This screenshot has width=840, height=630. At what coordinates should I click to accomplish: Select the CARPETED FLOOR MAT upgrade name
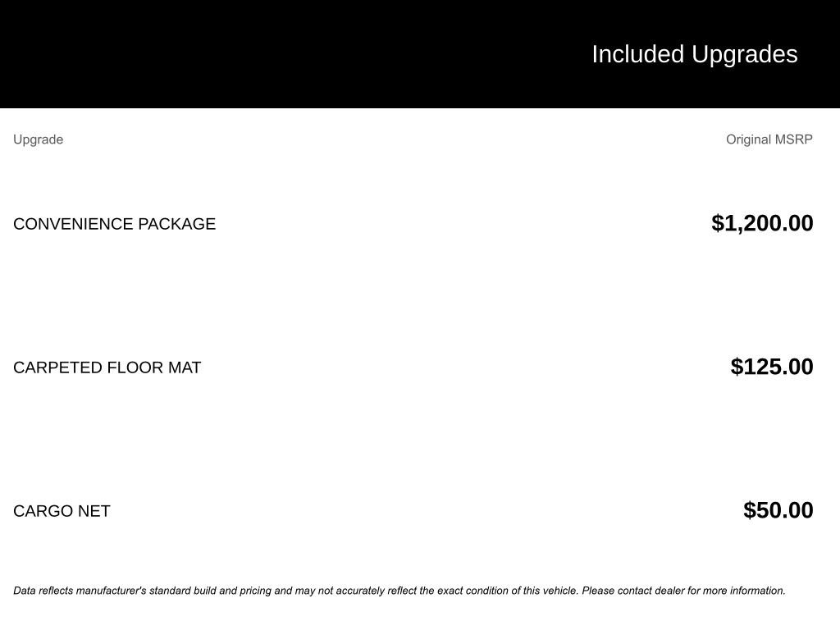point(107,367)
